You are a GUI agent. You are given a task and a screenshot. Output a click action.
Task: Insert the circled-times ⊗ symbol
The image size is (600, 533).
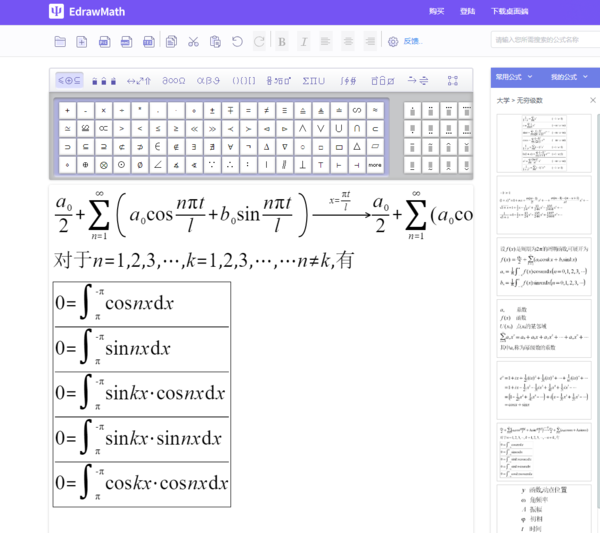103,165
